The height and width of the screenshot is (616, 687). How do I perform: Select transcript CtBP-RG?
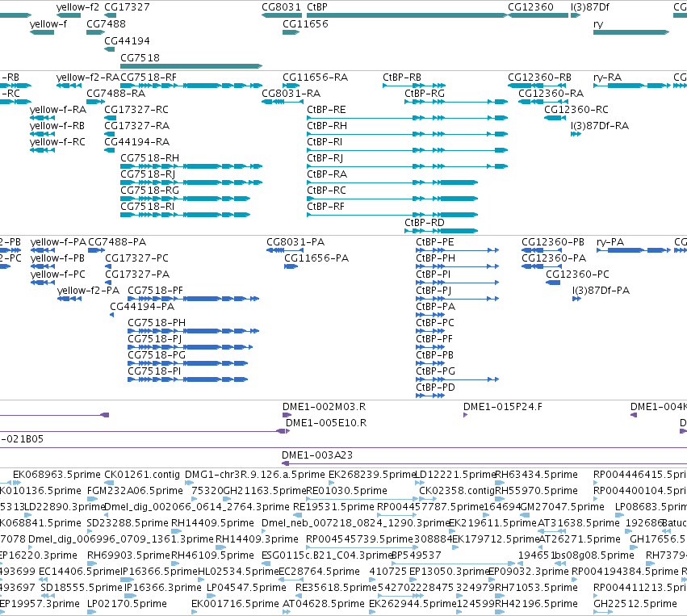[456, 102]
